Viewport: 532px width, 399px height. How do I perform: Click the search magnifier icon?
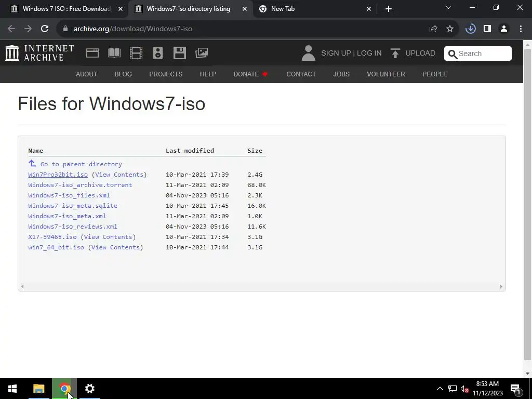pos(453,54)
